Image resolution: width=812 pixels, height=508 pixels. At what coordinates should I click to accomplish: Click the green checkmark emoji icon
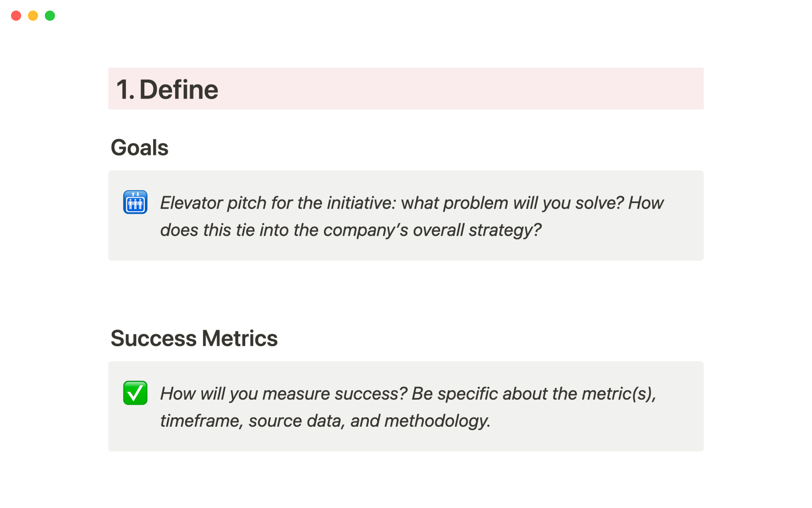tap(135, 393)
